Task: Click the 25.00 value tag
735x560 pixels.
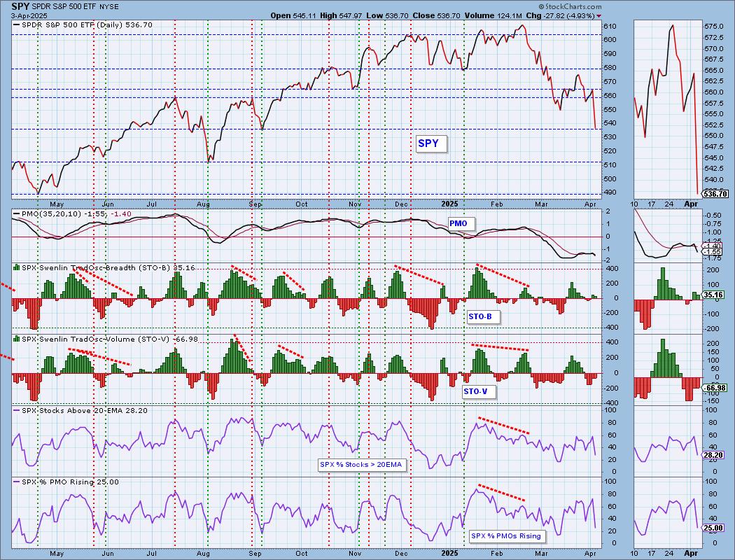Action: 713,528
